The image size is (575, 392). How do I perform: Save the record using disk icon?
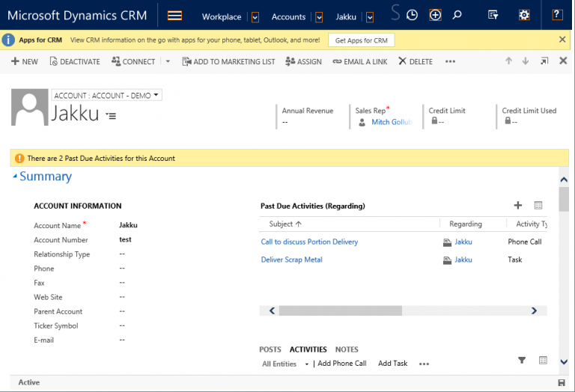tap(561, 382)
